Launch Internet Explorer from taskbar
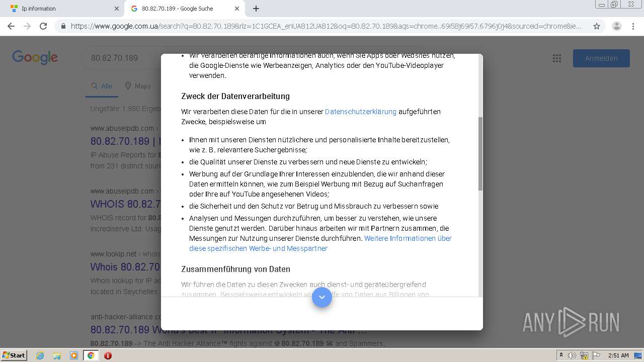 coord(40,355)
